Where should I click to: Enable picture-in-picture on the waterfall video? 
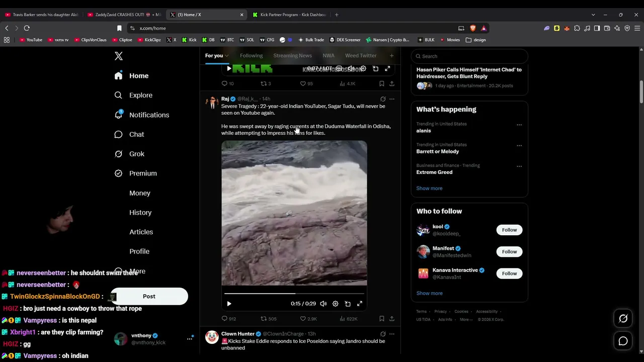(x=348, y=304)
